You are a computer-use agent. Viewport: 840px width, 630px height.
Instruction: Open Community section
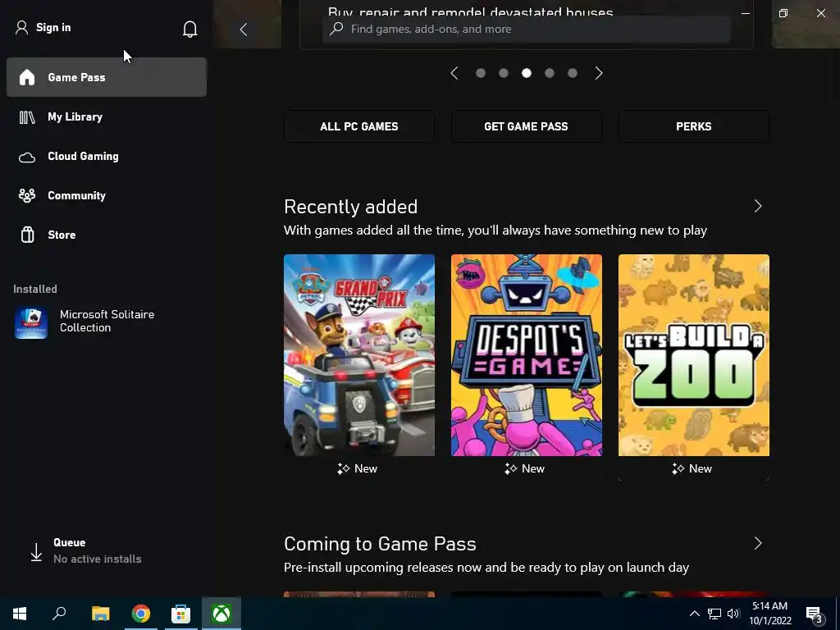point(107,195)
